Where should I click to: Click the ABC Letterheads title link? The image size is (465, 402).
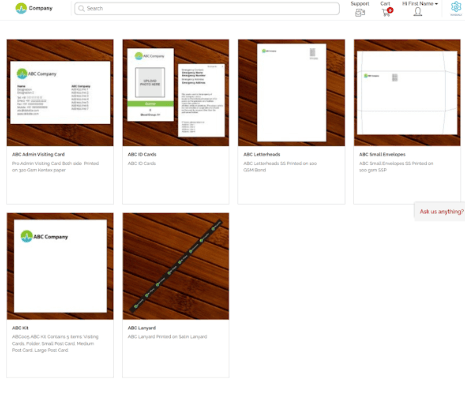262,154
